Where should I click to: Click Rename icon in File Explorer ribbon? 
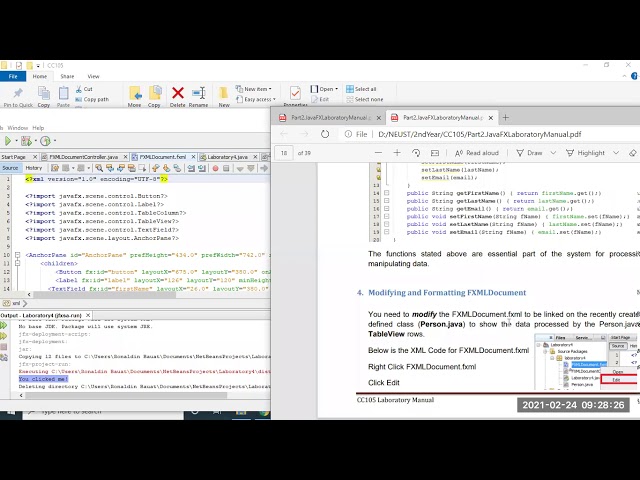coord(198,93)
